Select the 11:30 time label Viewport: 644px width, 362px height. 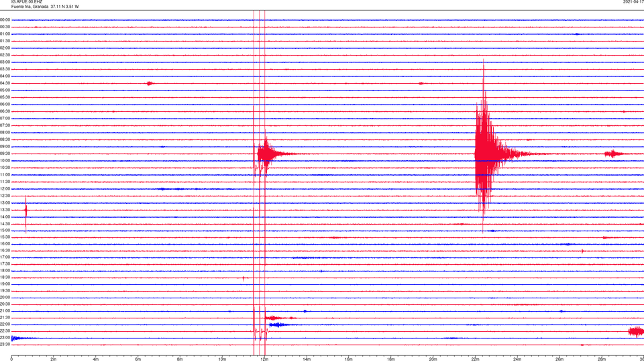click(x=5, y=182)
